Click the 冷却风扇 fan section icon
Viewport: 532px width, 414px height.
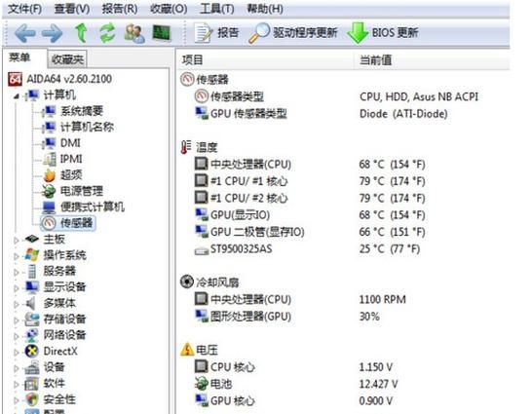pyautogui.click(x=187, y=282)
